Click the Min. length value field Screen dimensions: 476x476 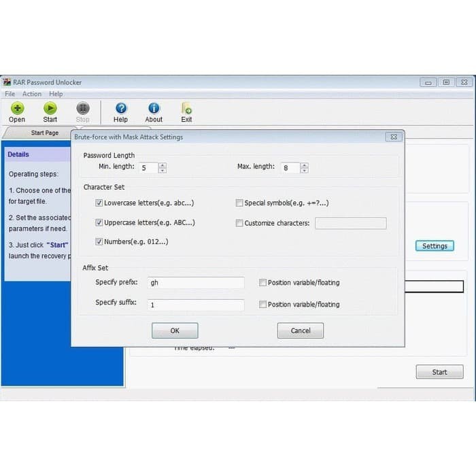[x=148, y=168]
